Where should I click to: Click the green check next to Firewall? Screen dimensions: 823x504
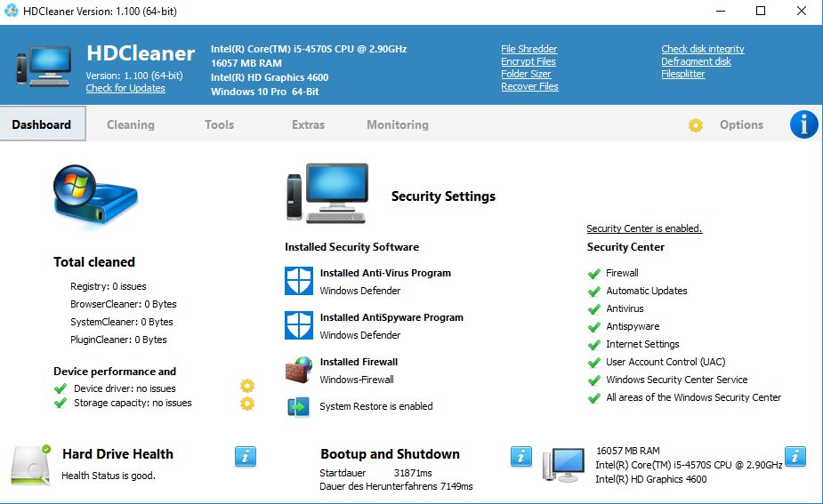pyautogui.click(x=594, y=274)
